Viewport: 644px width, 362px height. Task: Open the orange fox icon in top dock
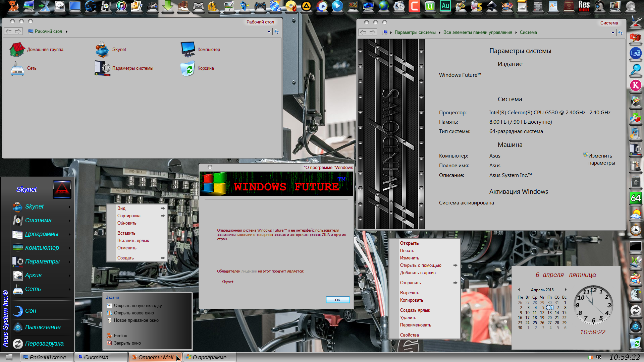(x=13, y=6)
